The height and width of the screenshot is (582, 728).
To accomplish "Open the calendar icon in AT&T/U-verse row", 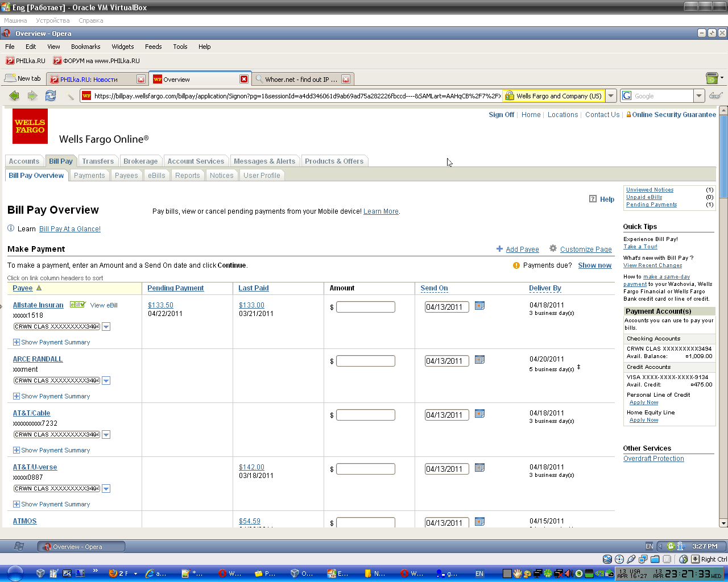I will point(479,468).
